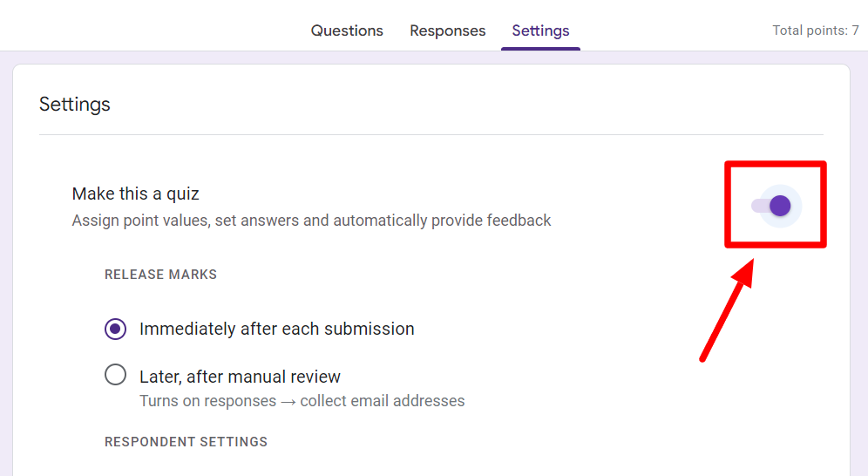Image resolution: width=868 pixels, height=476 pixels.
Task: Click the RESPONDENT SETTINGS section label
Action: coord(186,442)
